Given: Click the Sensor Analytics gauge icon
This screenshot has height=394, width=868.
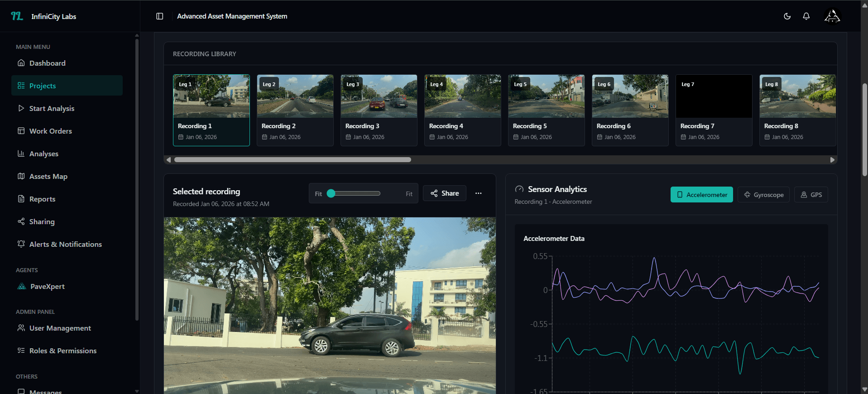Looking at the screenshot, I should pos(519,189).
